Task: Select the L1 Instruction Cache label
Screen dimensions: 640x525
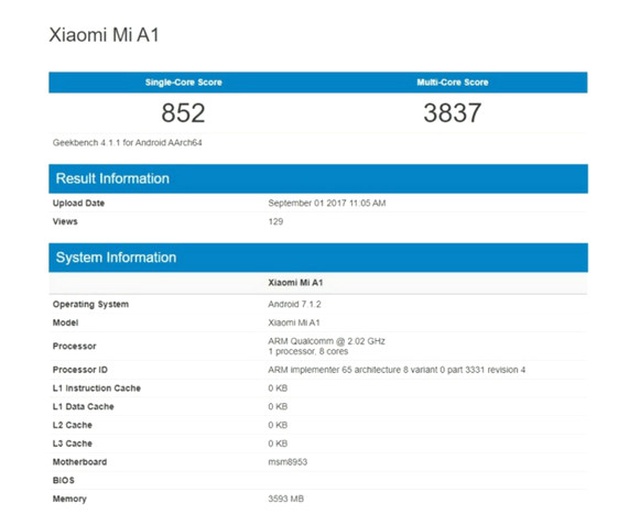Action: [97, 388]
